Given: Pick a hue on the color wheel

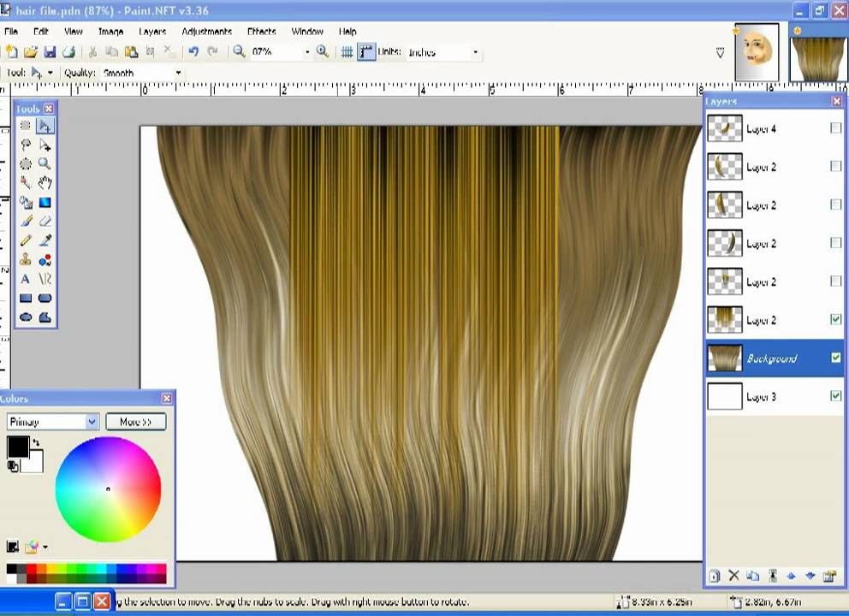Looking at the screenshot, I should [108, 489].
